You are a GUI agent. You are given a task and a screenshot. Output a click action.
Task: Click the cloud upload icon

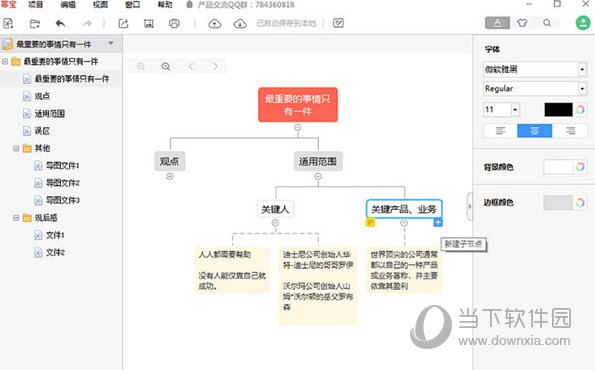[215, 24]
